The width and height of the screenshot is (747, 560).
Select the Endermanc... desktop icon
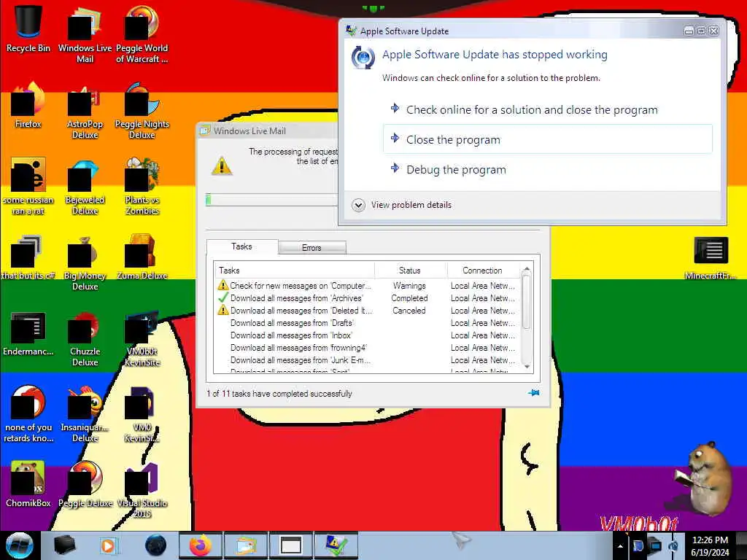[x=28, y=333]
